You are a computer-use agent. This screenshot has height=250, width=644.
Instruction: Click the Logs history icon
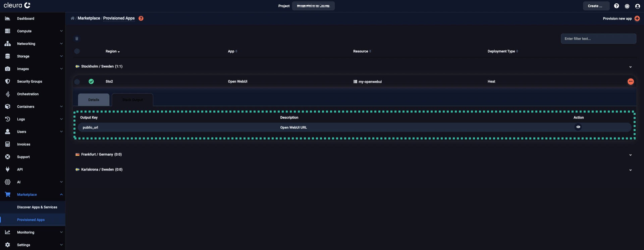tap(7, 119)
